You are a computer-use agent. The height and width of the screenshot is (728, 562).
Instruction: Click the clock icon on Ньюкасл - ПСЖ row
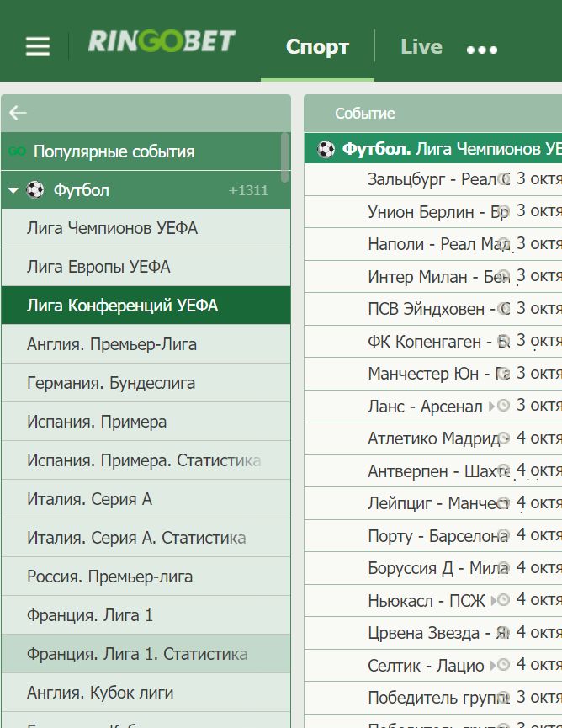[x=503, y=600]
